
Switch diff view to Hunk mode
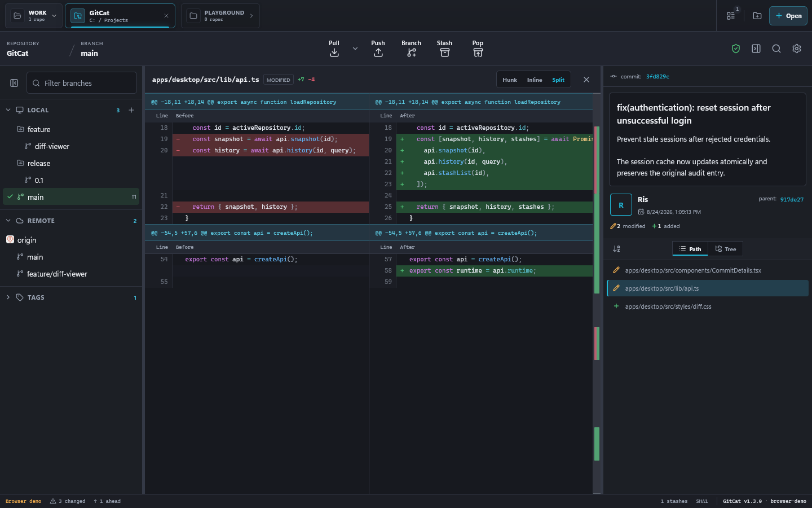click(x=510, y=80)
